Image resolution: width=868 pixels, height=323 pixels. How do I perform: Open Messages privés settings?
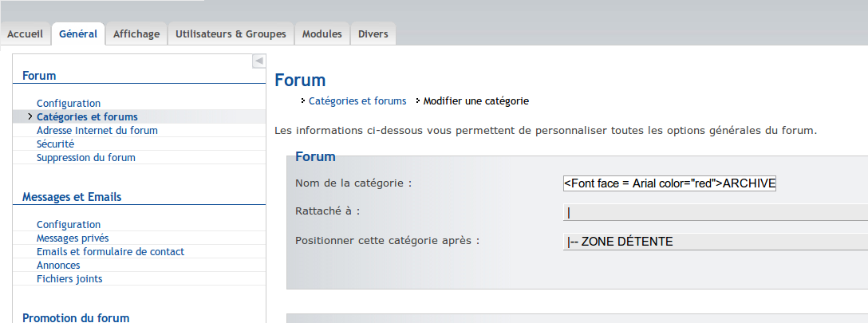[x=73, y=238]
